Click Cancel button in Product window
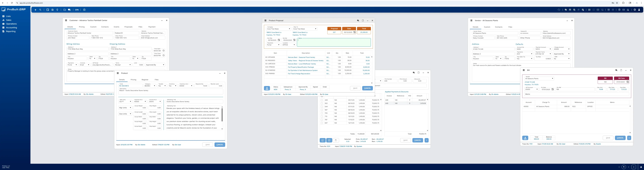Screen dimensions: 644x170 tap(220, 144)
